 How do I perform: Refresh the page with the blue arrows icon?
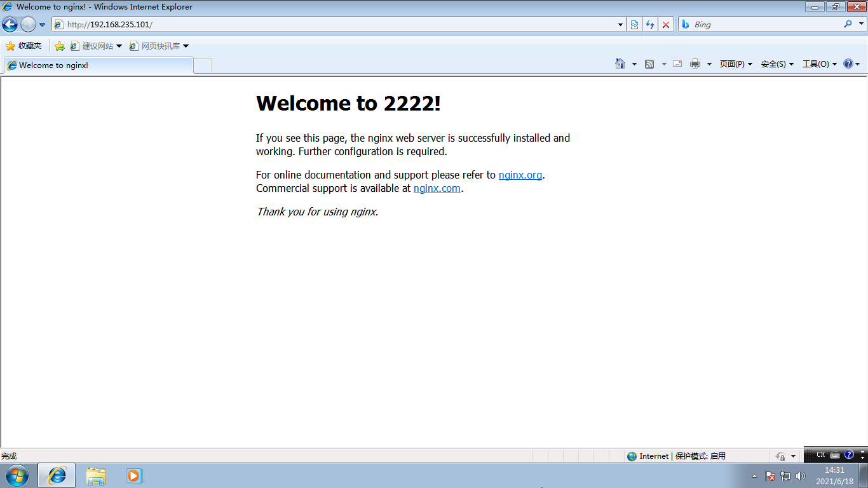click(650, 25)
